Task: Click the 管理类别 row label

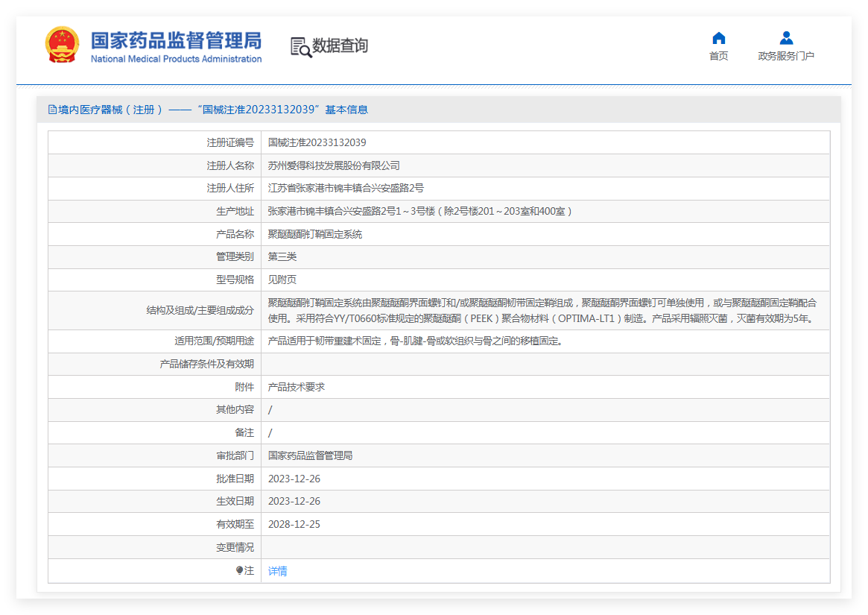Action: pyautogui.click(x=235, y=257)
